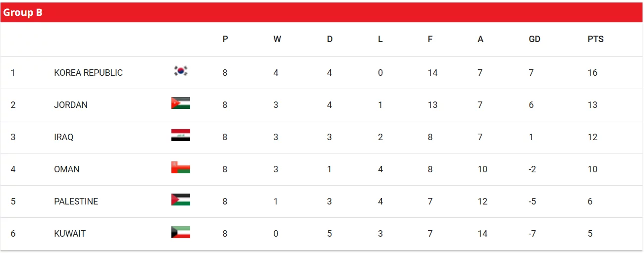Click the Group B header bar

(322, 13)
